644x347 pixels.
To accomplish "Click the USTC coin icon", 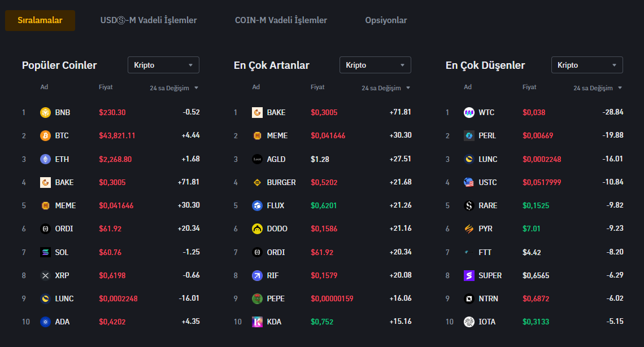I will click(469, 182).
